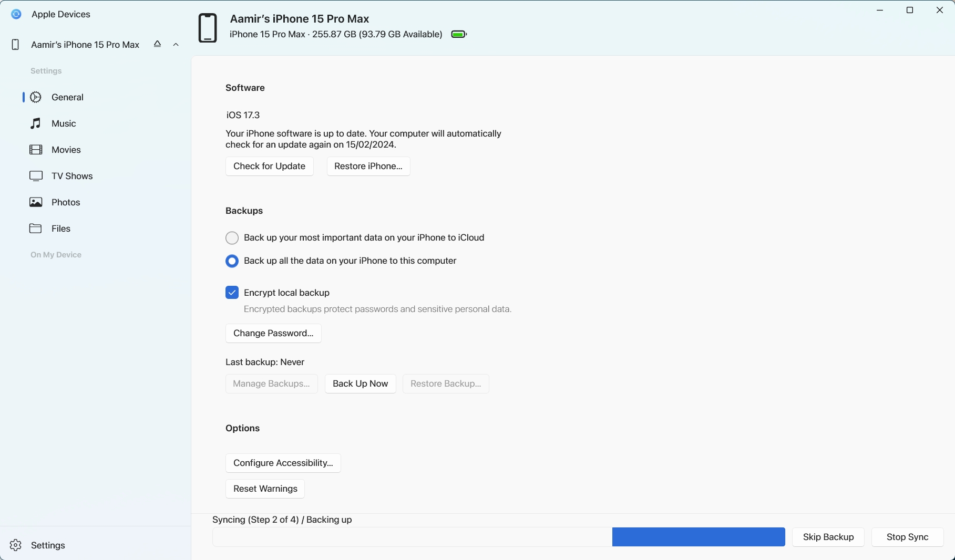The image size is (955, 560).
Task: Click the header title Aamir's iPhone 15 Pro Max
Action: coord(300,18)
